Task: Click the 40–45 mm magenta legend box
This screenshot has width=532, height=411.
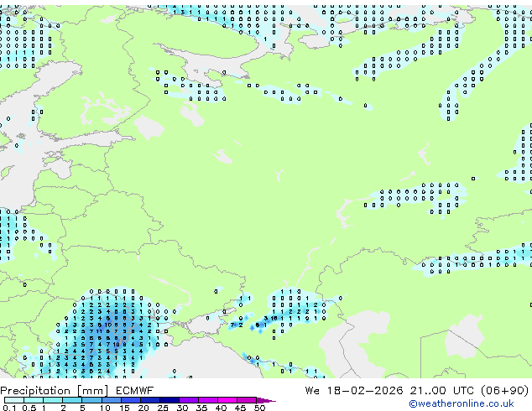Action: pyautogui.click(x=227, y=400)
